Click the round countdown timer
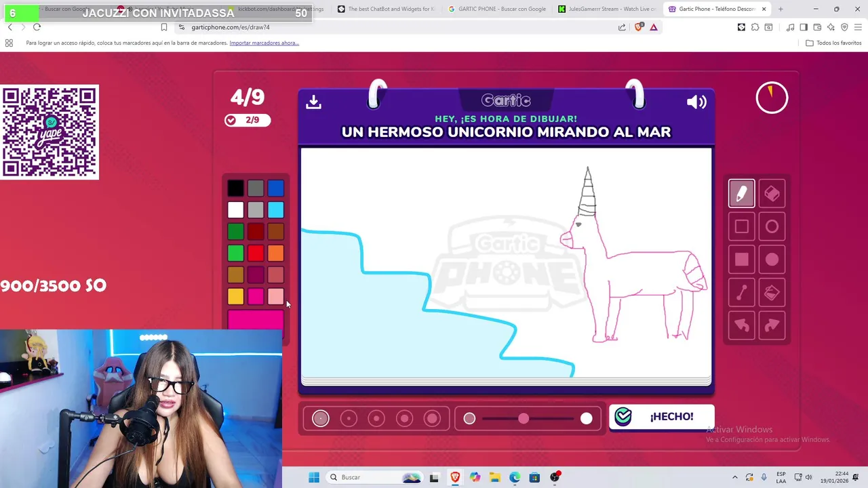868x488 pixels. pos(772,98)
